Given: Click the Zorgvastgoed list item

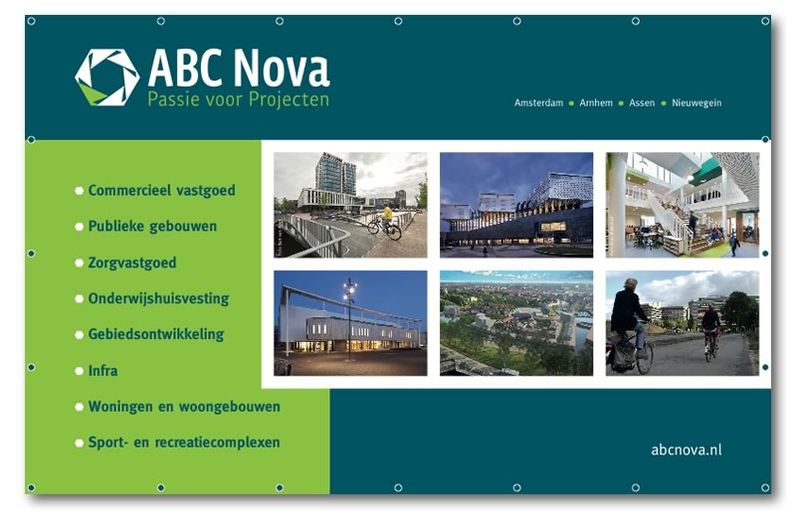Looking at the screenshot, I should click(x=132, y=263).
